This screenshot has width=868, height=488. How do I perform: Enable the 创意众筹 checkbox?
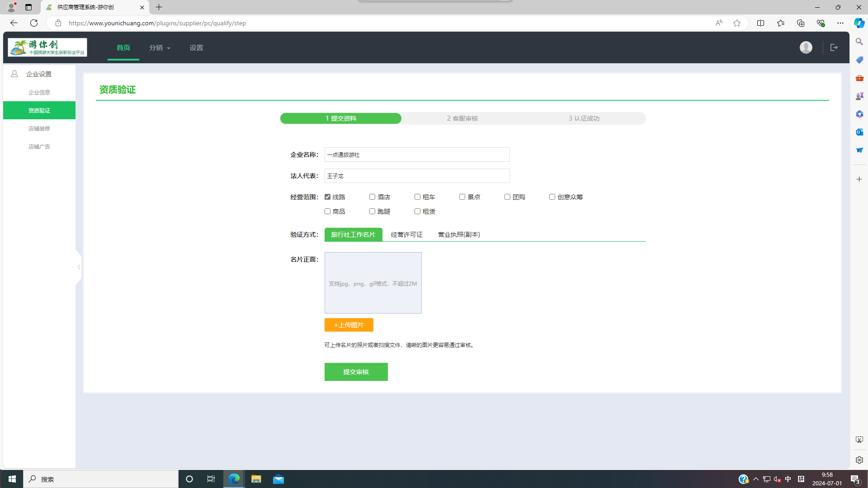pos(552,197)
